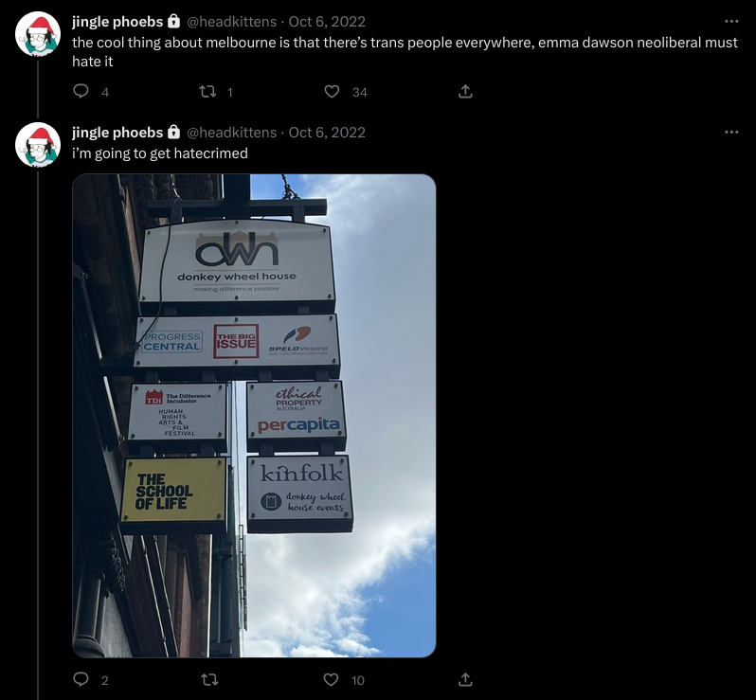
Task: Like the 'hatecrimed' tweet with 10 likes
Action: coord(331,680)
